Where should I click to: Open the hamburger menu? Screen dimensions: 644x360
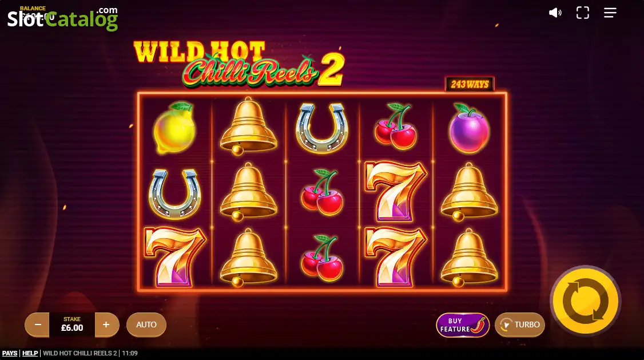tap(610, 13)
